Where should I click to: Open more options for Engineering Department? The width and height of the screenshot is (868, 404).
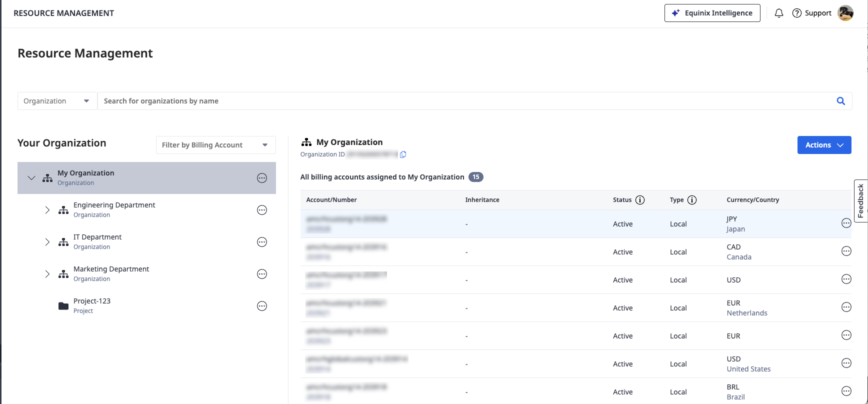[261, 210]
